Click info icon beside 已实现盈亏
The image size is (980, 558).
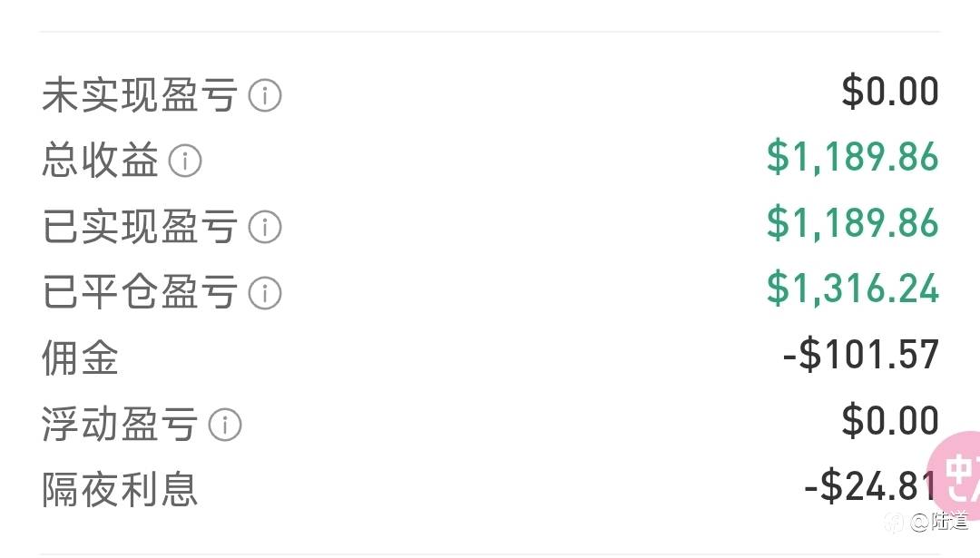265,227
